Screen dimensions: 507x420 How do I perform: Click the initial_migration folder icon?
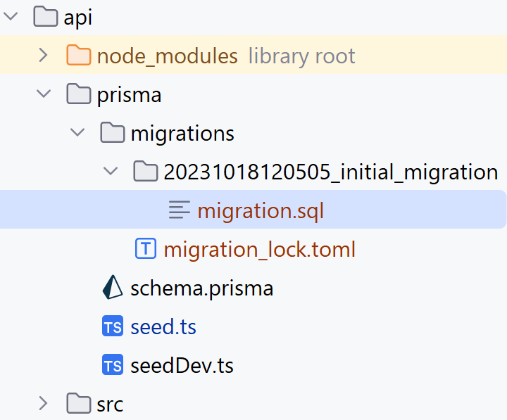[x=146, y=171]
